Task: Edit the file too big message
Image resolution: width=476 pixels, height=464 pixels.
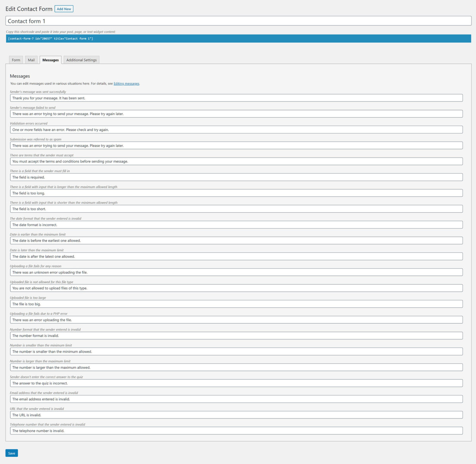Action: coord(236,304)
